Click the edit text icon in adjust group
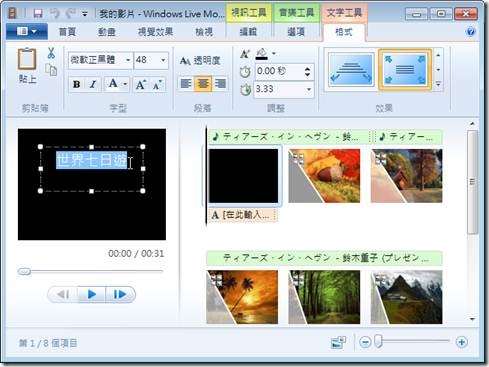The image size is (489, 367). point(245,54)
